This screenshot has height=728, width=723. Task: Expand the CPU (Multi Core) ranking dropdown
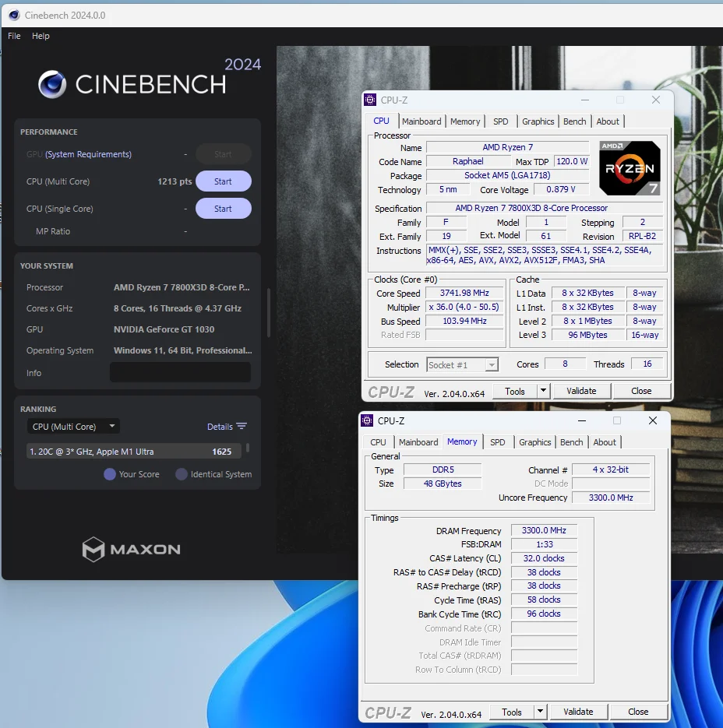coord(73,426)
